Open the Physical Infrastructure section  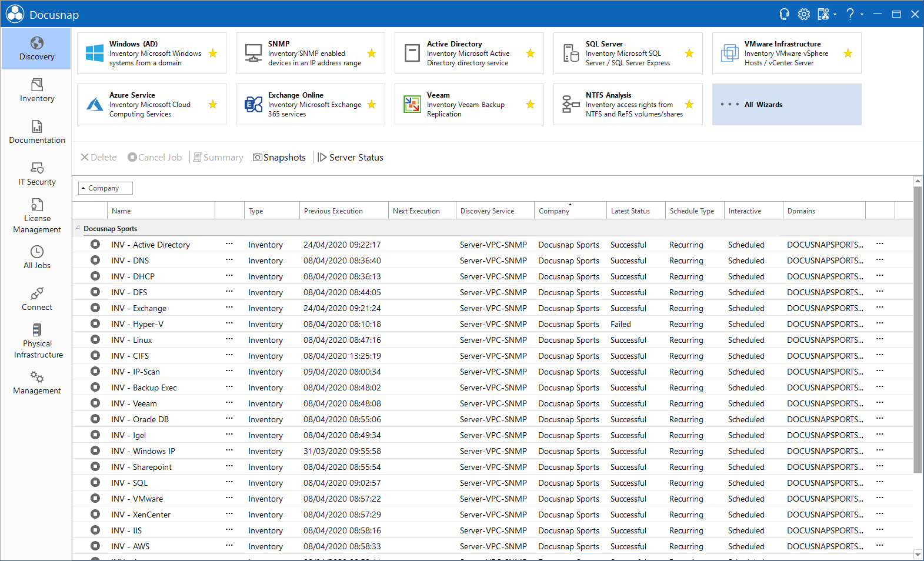point(36,342)
